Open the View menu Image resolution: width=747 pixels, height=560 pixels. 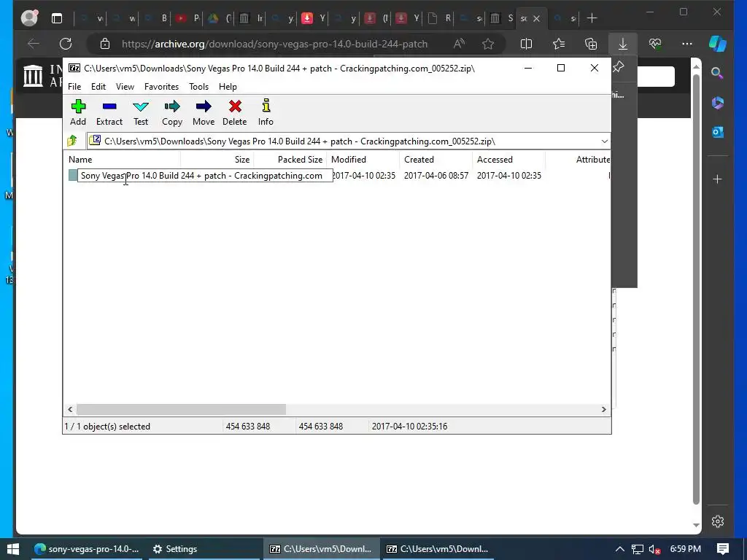[125, 87]
